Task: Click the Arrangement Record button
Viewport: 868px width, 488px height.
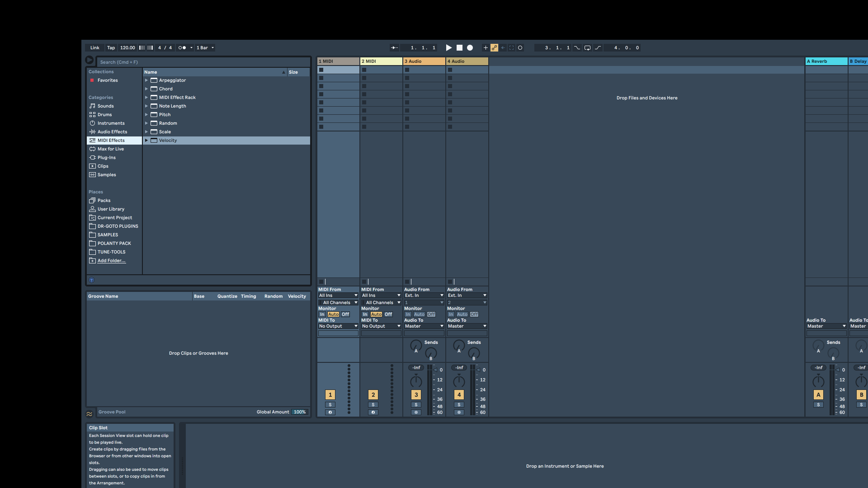Action: click(470, 47)
